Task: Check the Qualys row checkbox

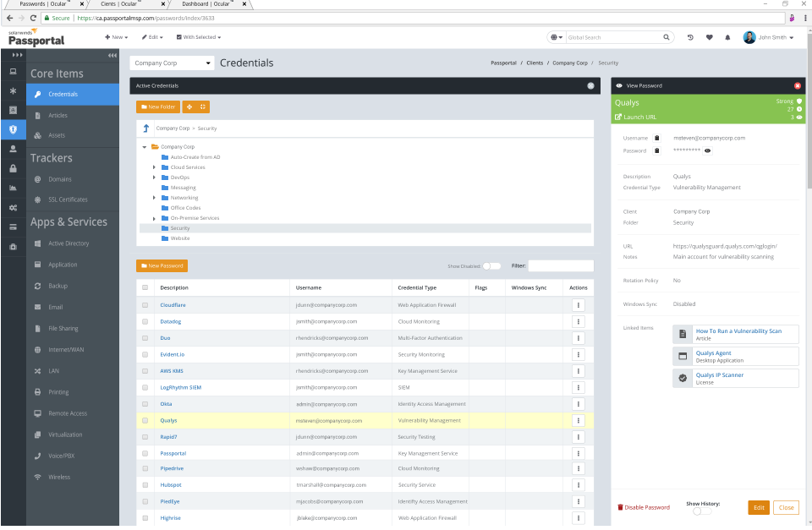Action: click(x=145, y=421)
